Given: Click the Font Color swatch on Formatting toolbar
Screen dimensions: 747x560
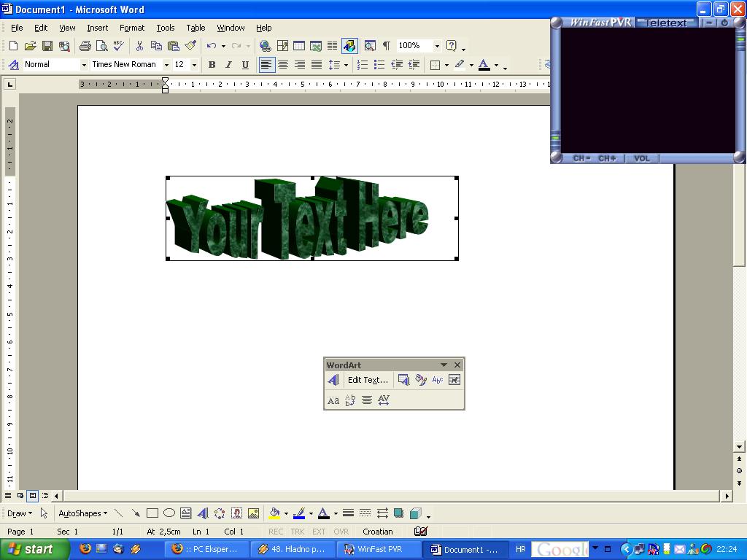Looking at the screenshot, I should coord(484,65).
